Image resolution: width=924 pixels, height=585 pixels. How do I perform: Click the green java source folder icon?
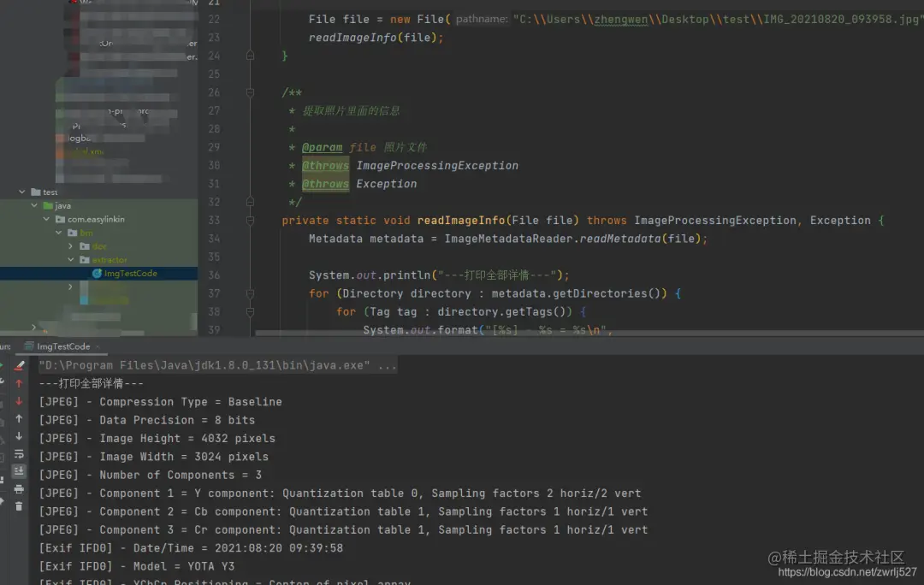click(x=48, y=205)
